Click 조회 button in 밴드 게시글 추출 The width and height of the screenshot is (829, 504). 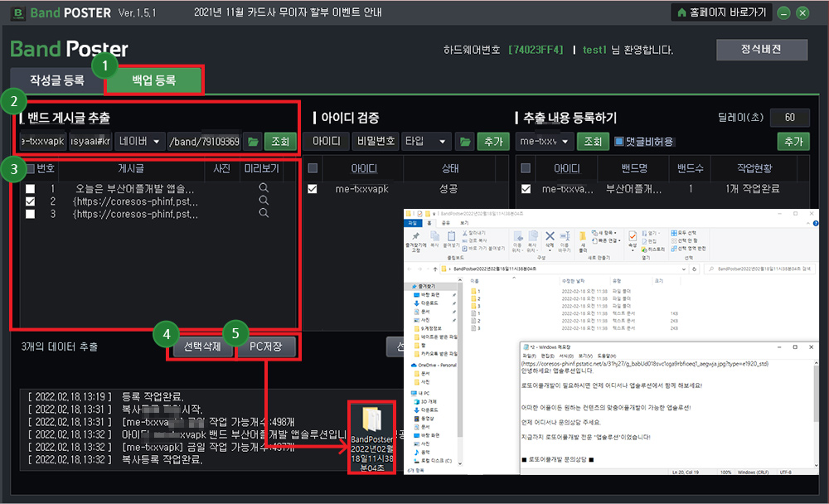coord(280,142)
